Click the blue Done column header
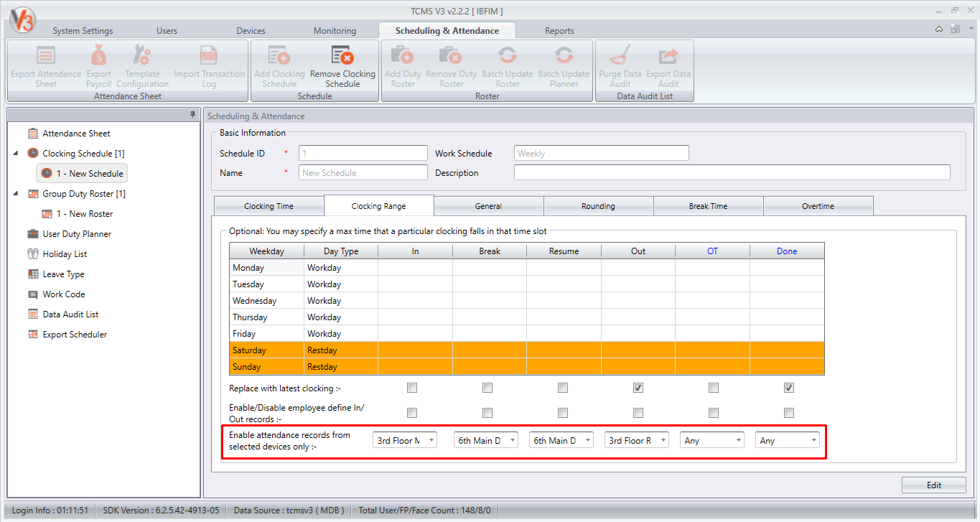 click(787, 251)
